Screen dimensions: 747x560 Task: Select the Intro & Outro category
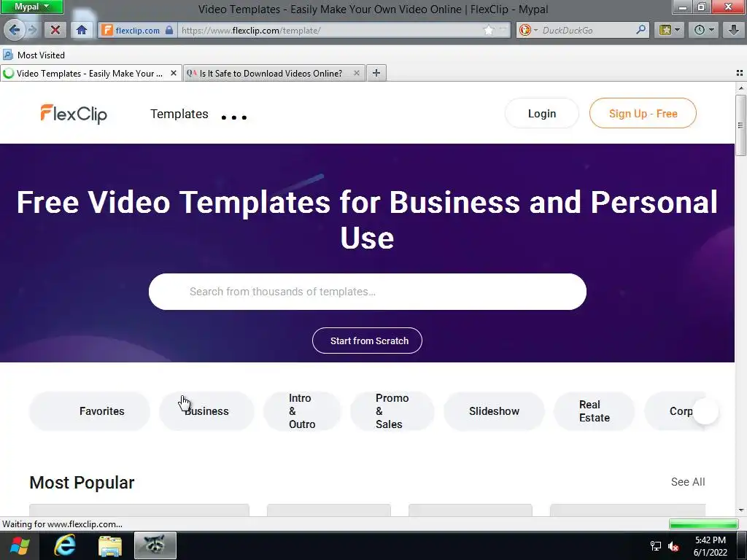point(302,411)
